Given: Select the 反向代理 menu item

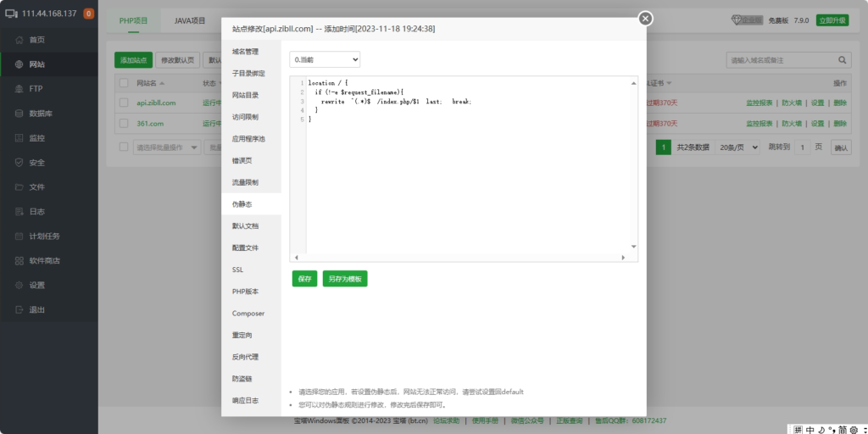Looking at the screenshot, I should point(245,357).
